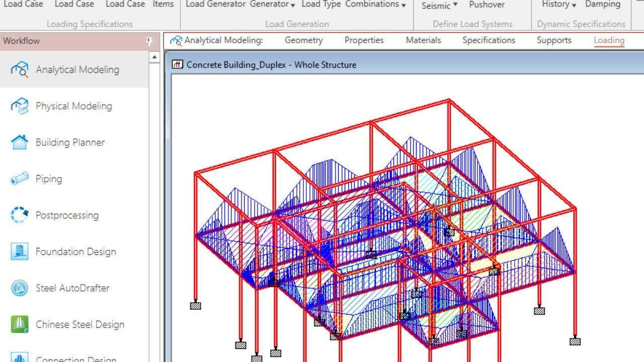The image size is (644, 362).
Task: Open the Chinese Steel Design workflow
Action: [x=74, y=324]
